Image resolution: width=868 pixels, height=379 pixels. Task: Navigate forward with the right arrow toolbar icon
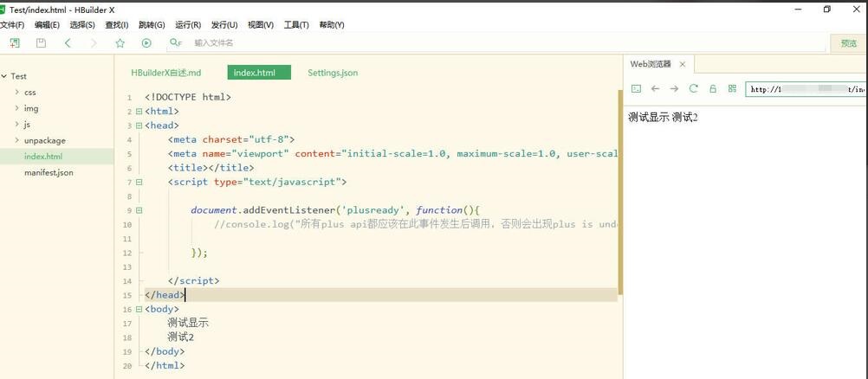coord(94,43)
